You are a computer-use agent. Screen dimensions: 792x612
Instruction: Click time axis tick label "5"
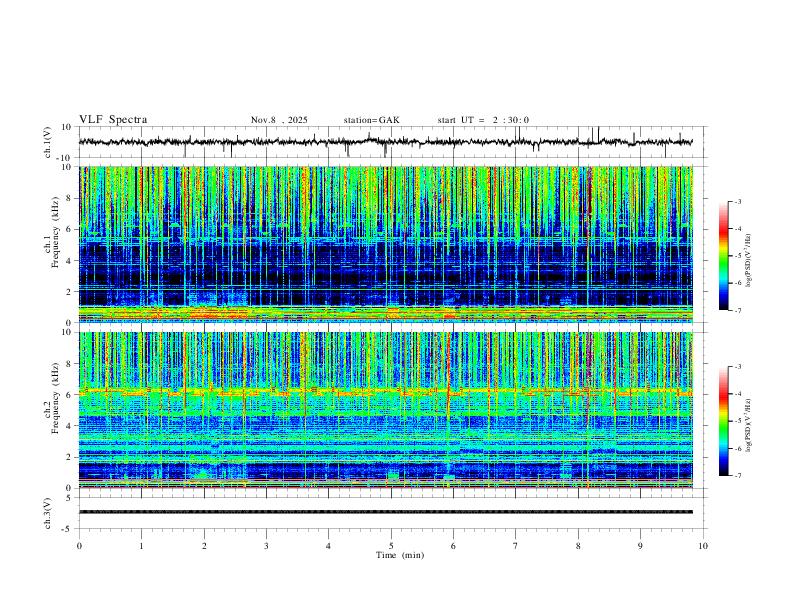click(x=391, y=546)
